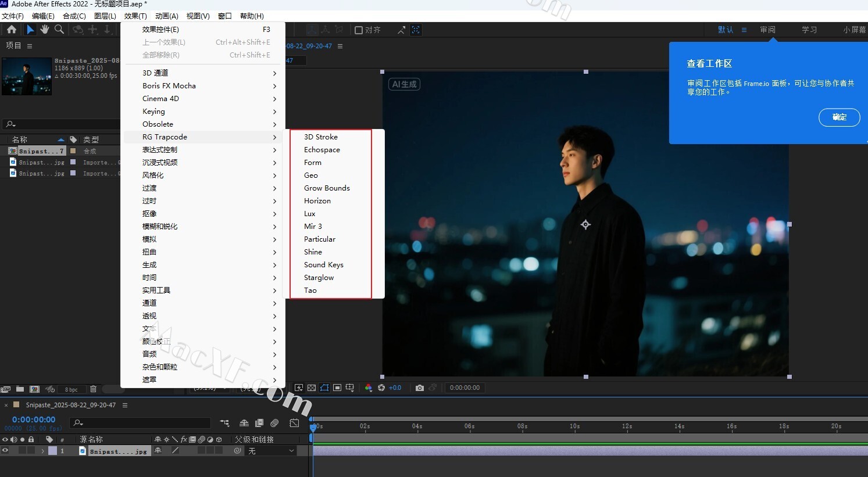Expand layer 1 properties arrow
Viewport: 868px width, 477px height.
(x=42, y=451)
